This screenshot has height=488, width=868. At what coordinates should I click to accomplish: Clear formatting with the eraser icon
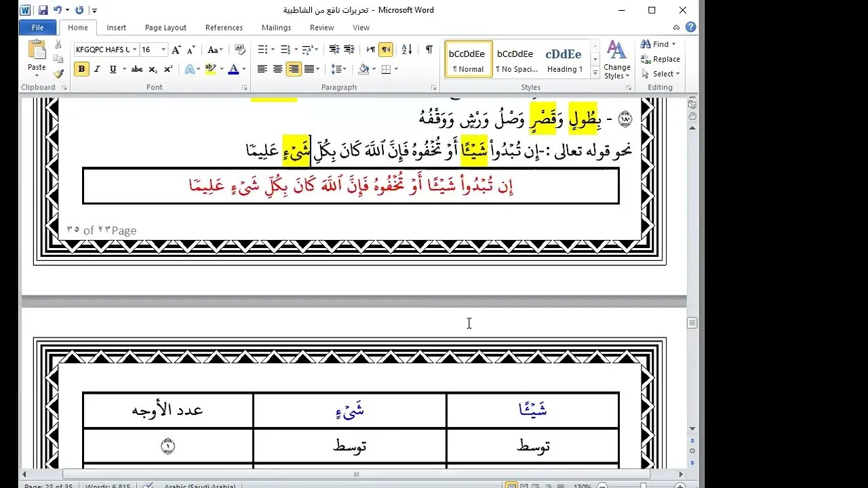click(x=239, y=49)
